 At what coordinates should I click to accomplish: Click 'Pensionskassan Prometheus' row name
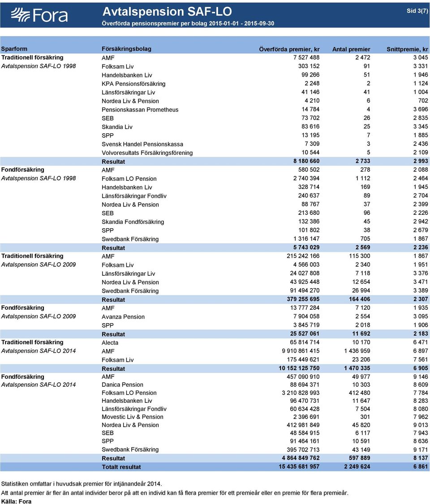(140, 110)
